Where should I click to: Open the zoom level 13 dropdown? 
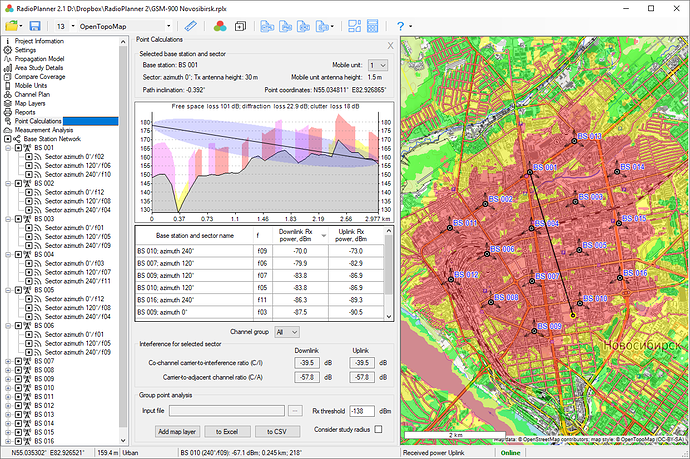pyautogui.click(x=73, y=26)
